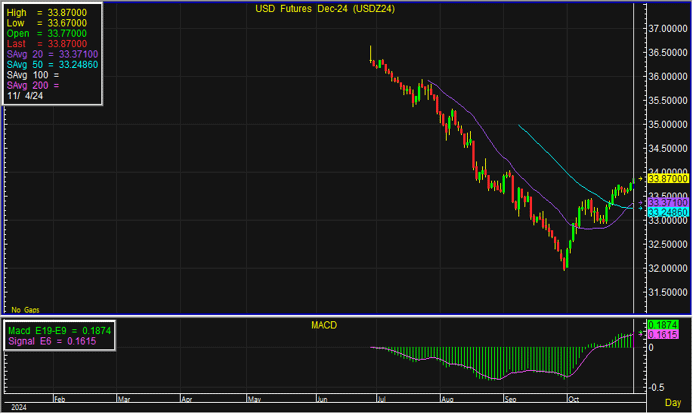
Task: Click the Last price row in info box
Action: coord(47,44)
